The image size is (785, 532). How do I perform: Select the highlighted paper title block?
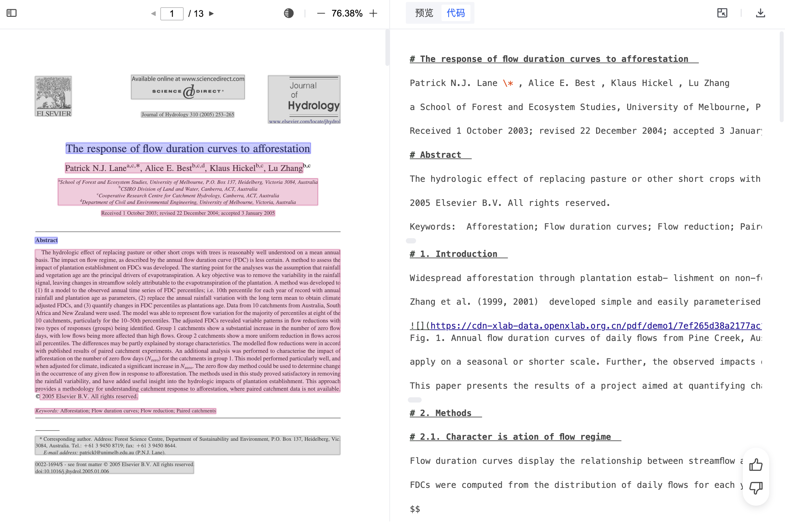[x=188, y=149]
